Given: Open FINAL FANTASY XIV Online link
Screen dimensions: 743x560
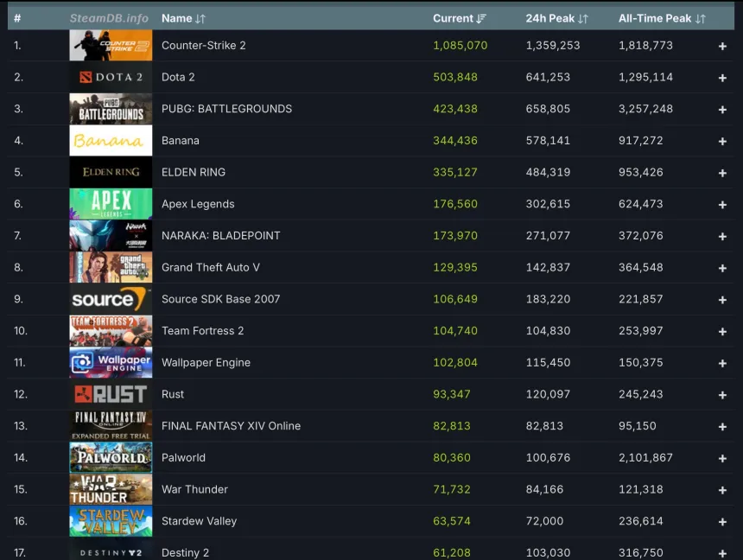Looking at the screenshot, I should point(231,426).
